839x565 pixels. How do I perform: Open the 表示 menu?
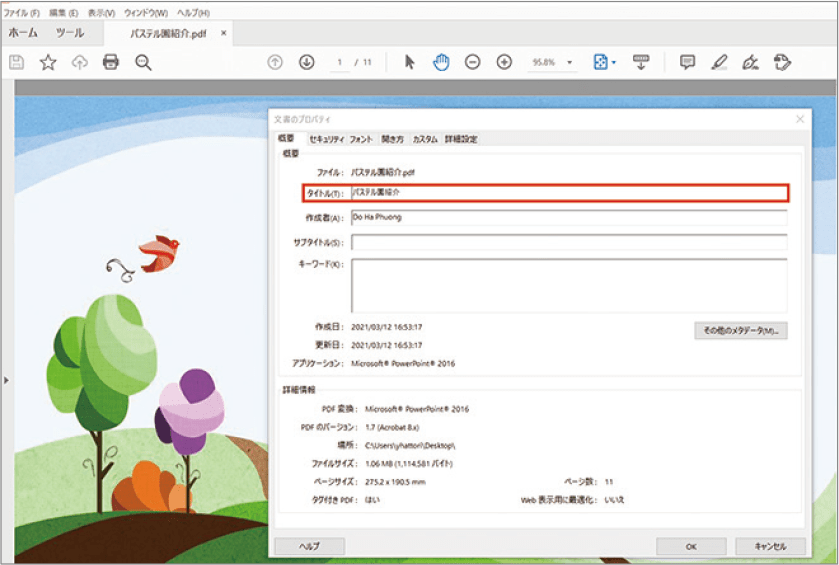[x=102, y=12]
